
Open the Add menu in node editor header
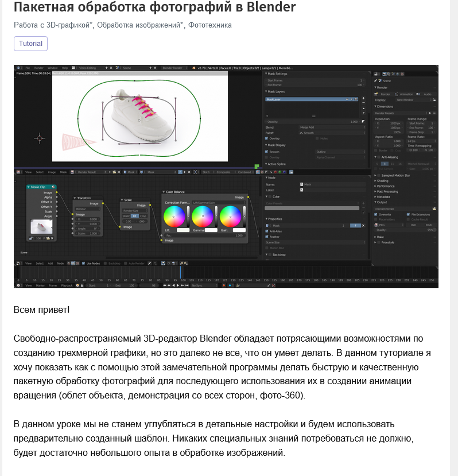[x=51, y=264]
